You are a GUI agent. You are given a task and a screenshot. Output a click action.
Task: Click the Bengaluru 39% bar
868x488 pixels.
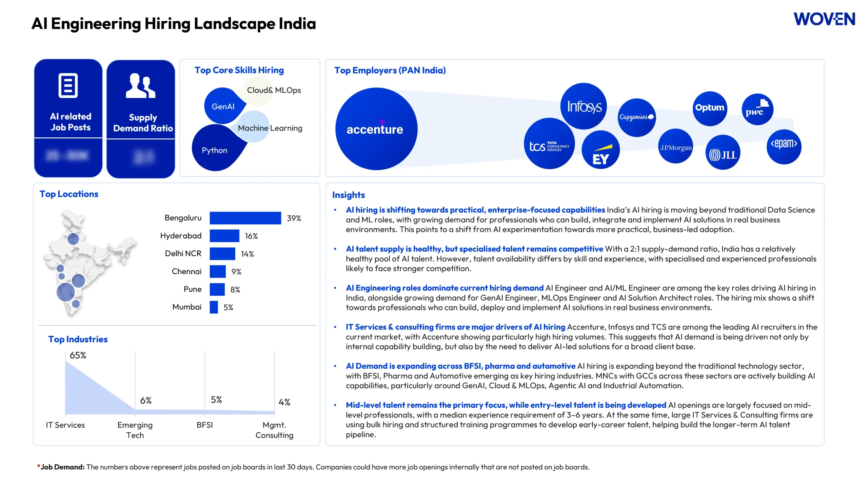click(245, 218)
